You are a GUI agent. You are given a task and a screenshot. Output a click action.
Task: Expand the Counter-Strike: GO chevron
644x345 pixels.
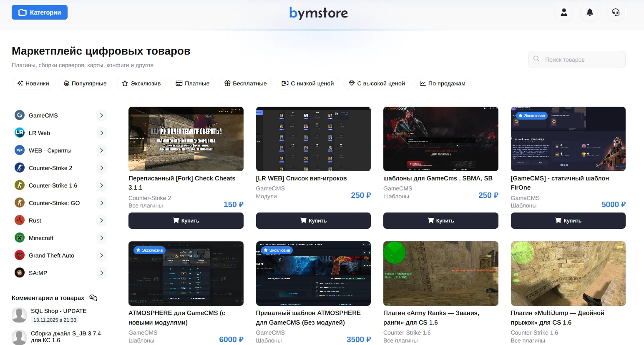[101, 203]
